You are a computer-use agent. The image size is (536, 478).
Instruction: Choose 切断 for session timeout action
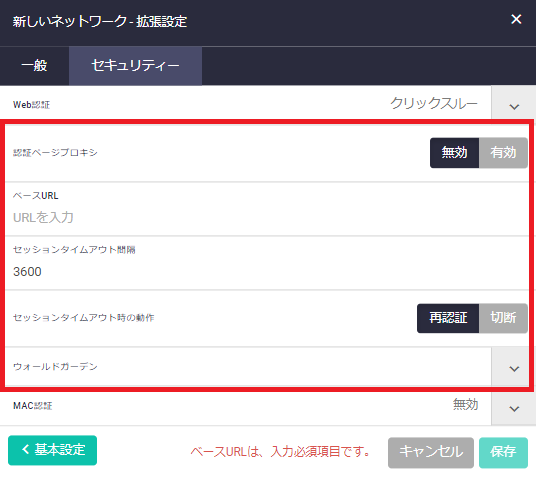[503, 318]
